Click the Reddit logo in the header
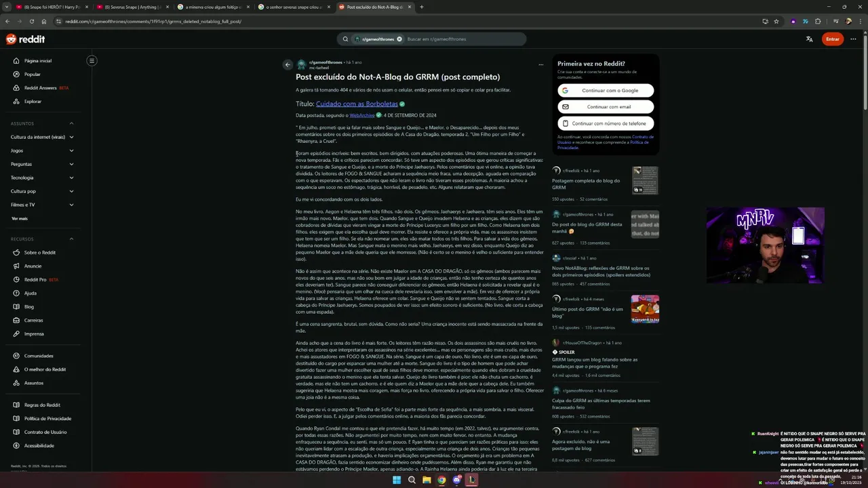868x488 pixels. [25, 39]
